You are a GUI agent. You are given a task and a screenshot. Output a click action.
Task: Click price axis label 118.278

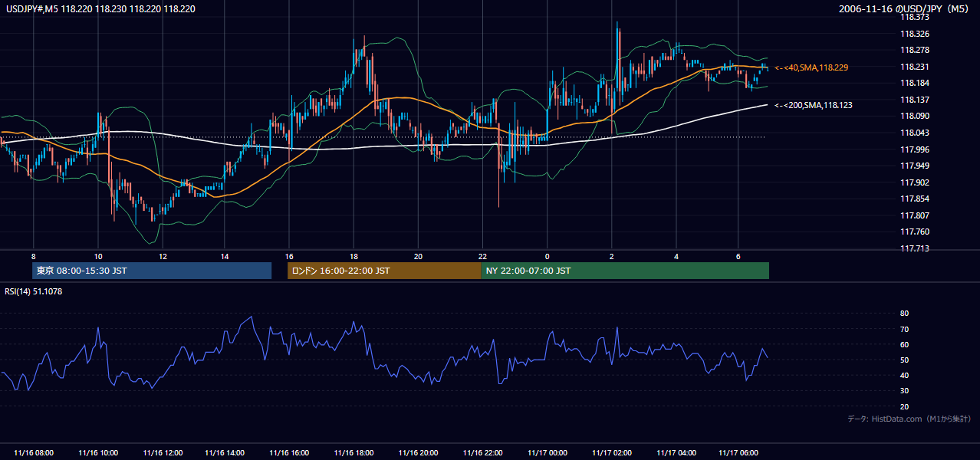pos(914,51)
